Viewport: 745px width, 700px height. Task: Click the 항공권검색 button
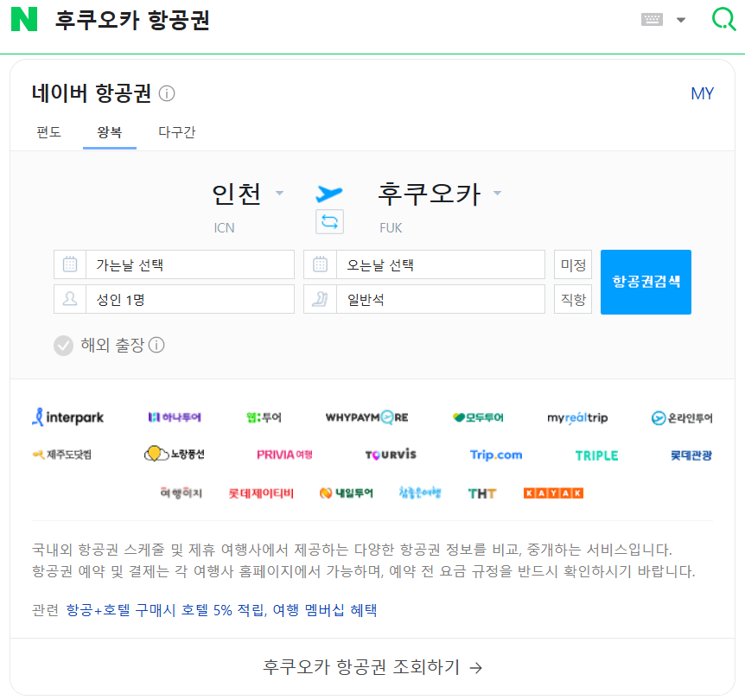click(x=646, y=282)
